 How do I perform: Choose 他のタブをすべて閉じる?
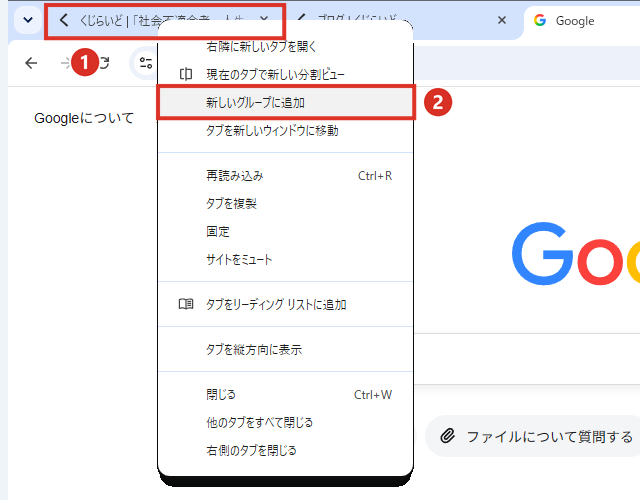click(285, 422)
